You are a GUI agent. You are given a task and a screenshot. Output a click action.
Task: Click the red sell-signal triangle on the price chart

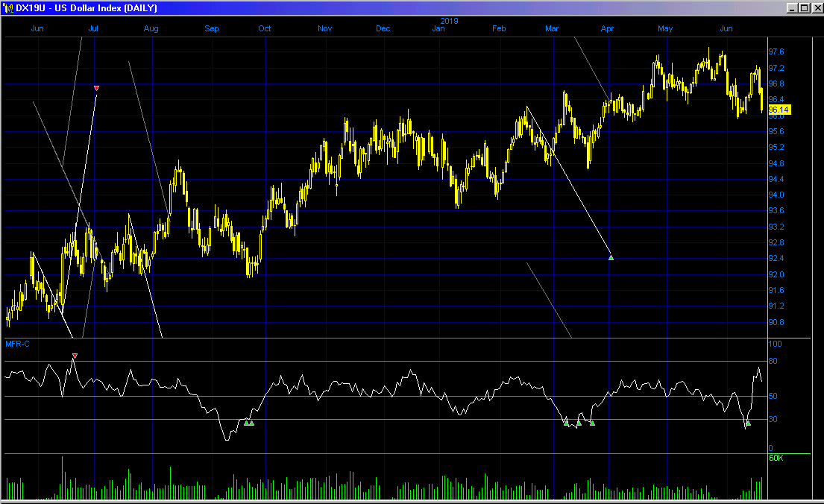(x=96, y=88)
